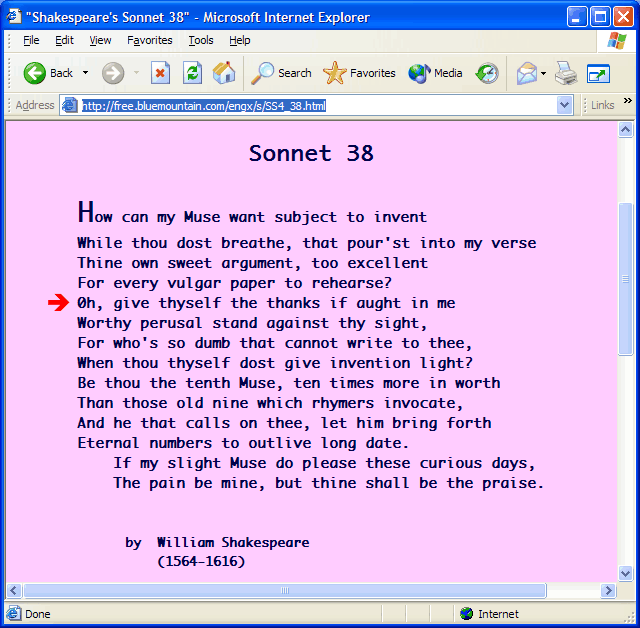Open the address bar dropdown list
This screenshot has width=640, height=628.
[564, 105]
